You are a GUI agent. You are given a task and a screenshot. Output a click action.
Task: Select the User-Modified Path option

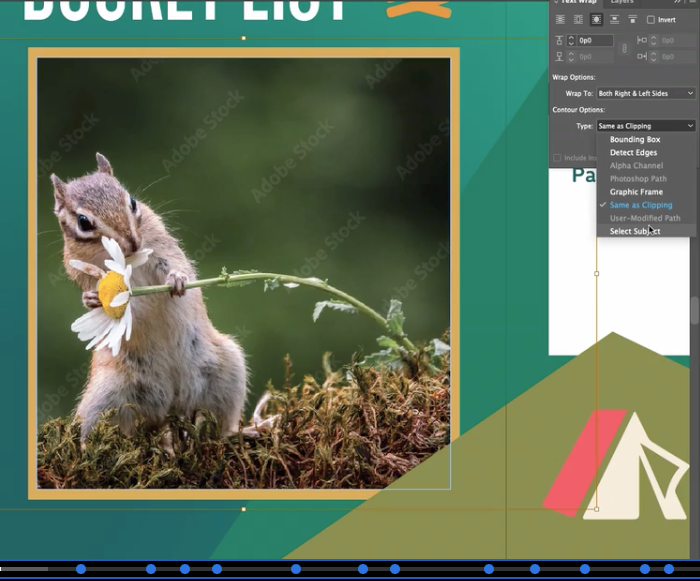646,218
